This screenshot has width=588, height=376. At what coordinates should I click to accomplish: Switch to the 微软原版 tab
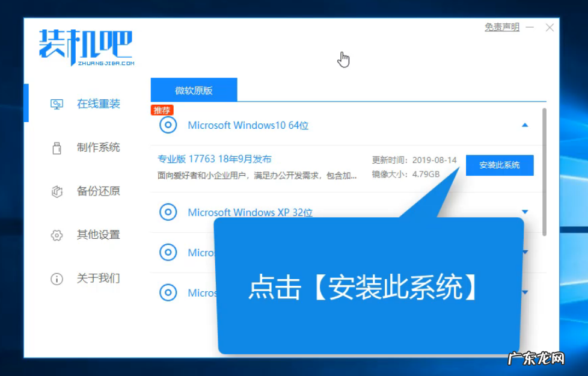pos(194,89)
